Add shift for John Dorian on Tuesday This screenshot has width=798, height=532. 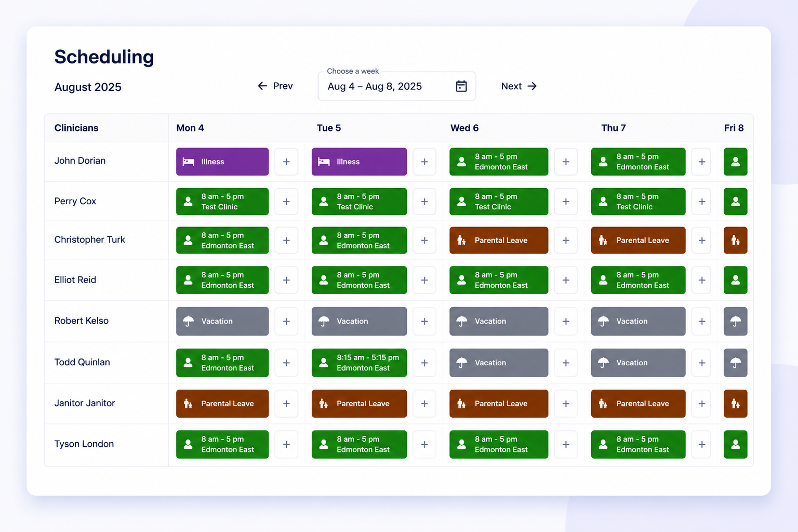point(424,162)
